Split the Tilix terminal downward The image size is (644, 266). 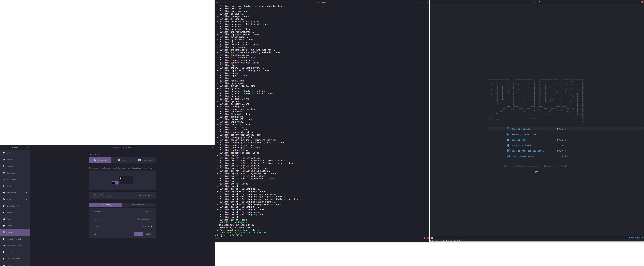[x=226, y=2]
